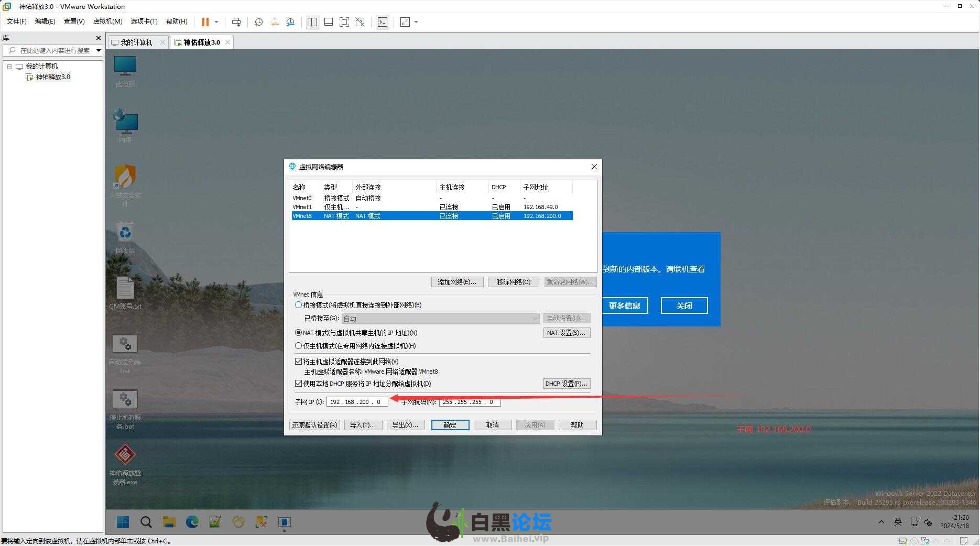The width and height of the screenshot is (980, 546).
Task: Toggle 将主机虚拟适配器连接到此网络 checkbox
Action: tap(298, 362)
